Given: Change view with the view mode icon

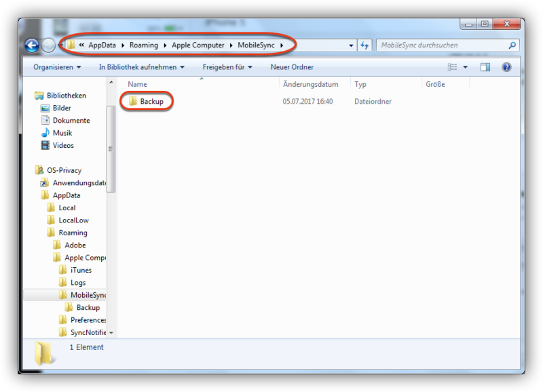Looking at the screenshot, I should pyautogui.click(x=452, y=67).
